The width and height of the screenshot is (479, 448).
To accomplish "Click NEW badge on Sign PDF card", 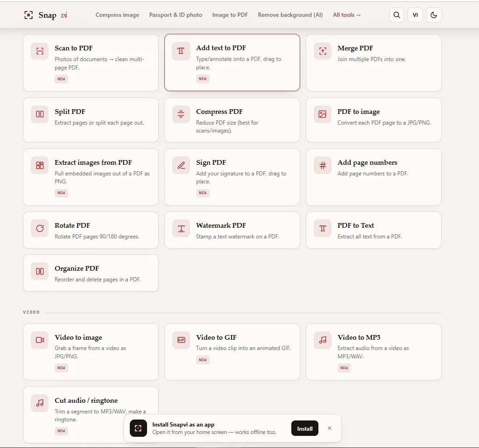I will tap(203, 193).
